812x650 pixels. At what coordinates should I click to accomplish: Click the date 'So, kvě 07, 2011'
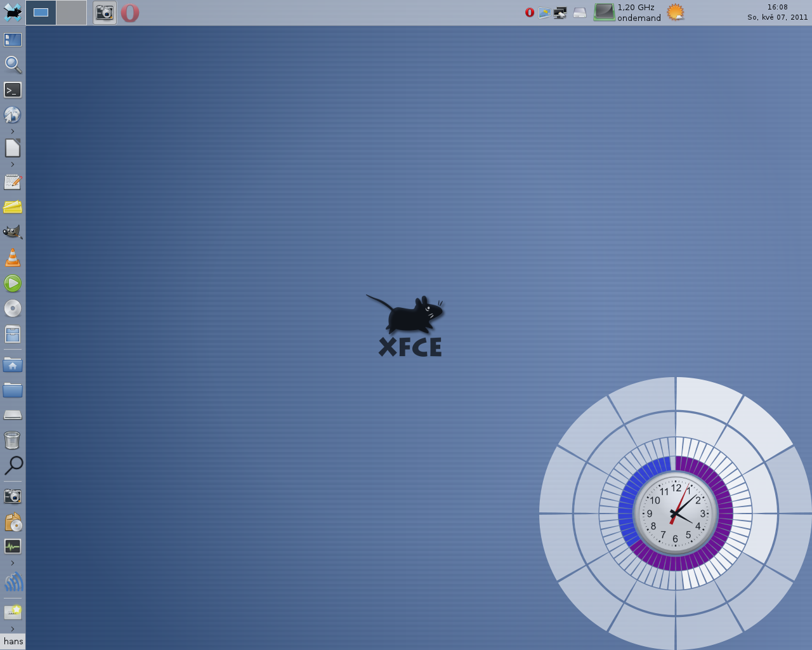pos(777,17)
